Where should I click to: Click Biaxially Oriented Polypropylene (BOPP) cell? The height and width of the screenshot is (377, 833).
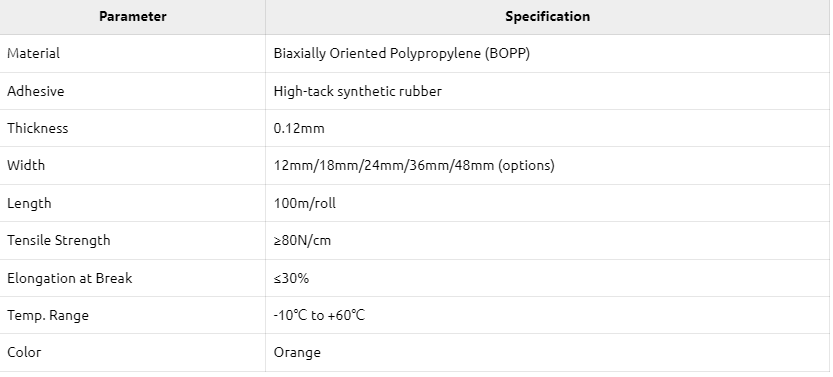coord(402,54)
